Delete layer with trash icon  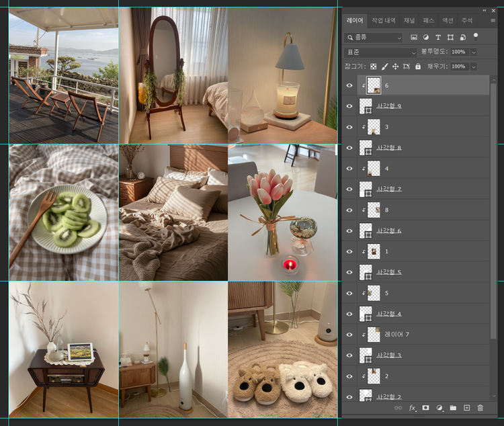(x=480, y=408)
